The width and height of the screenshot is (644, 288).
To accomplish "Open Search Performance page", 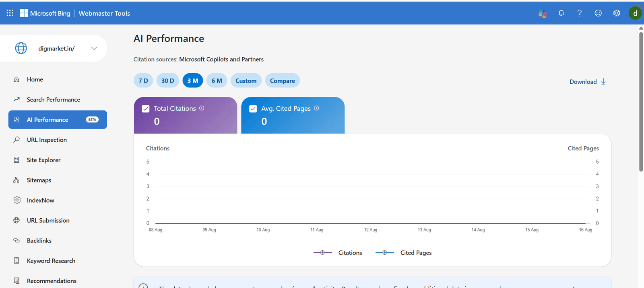I will pyautogui.click(x=58, y=99).
